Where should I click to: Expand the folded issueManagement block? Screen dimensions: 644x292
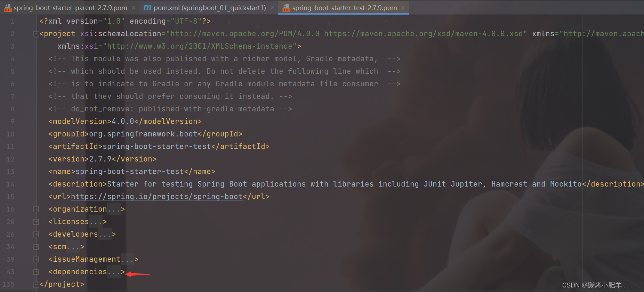[36, 259]
